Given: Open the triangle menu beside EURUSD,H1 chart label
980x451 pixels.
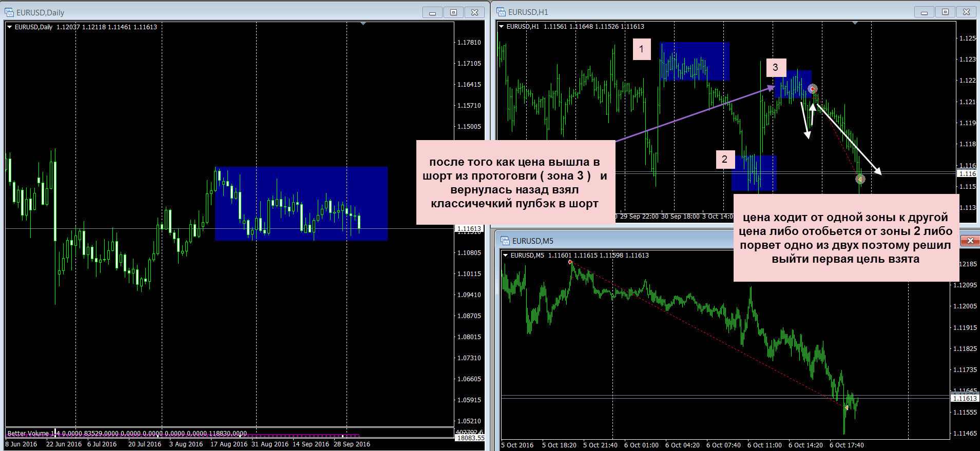Looking at the screenshot, I should click(x=501, y=27).
